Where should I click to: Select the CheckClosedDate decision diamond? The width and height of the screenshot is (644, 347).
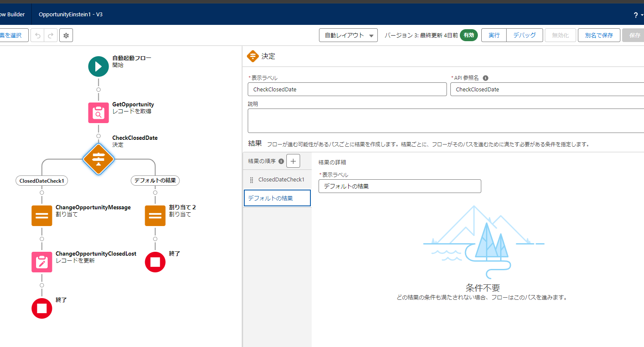click(x=98, y=159)
